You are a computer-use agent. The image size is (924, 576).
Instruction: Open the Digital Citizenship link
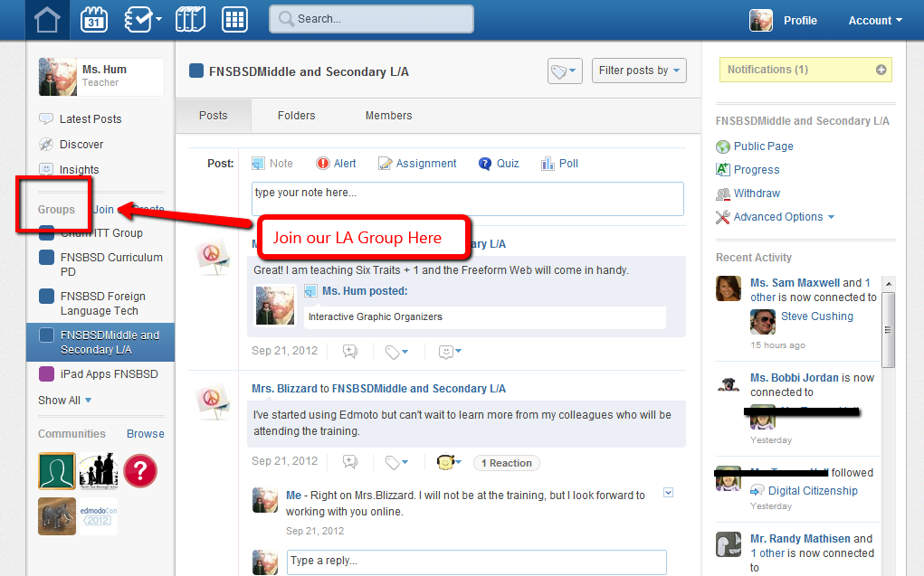[x=813, y=491]
